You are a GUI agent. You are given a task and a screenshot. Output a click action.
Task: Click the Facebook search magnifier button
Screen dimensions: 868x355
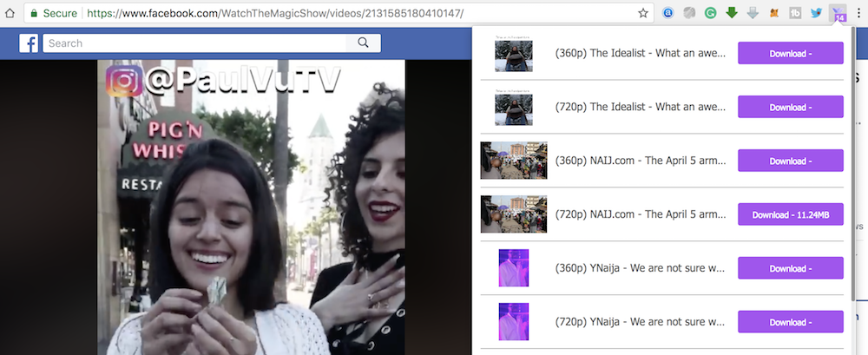pyautogui.click(x=363, y=43)
